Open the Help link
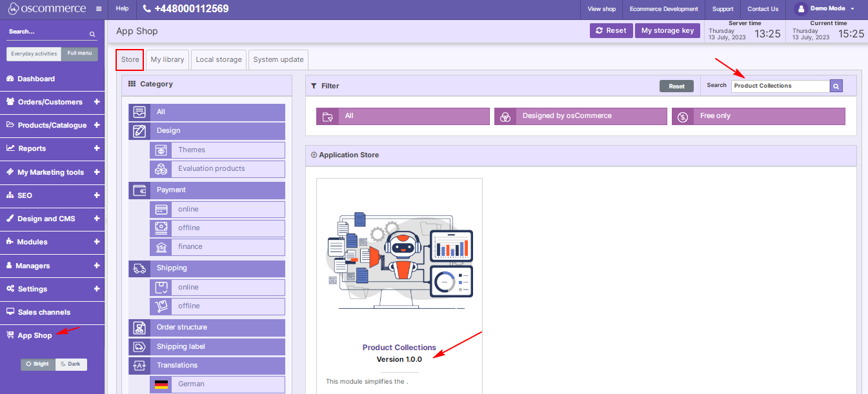Screen dimensions: 868x394 pos(122,9)
